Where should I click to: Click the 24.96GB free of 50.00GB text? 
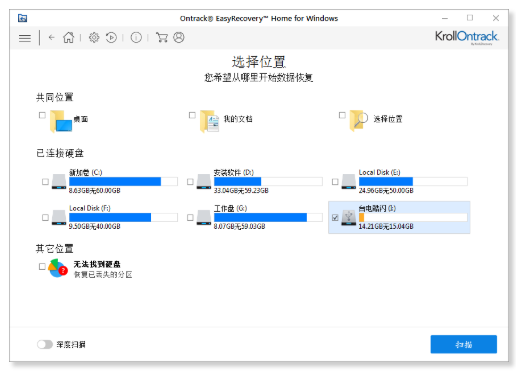[386, 191]
